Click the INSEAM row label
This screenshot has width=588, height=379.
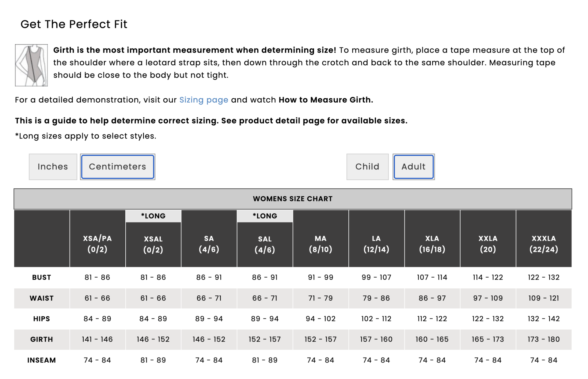coord(42,360)
